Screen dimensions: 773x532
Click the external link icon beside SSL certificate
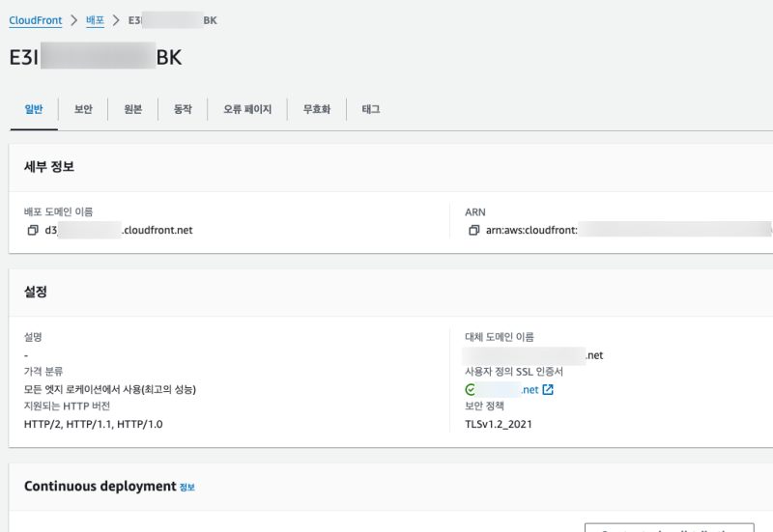(x=548, y=390)
